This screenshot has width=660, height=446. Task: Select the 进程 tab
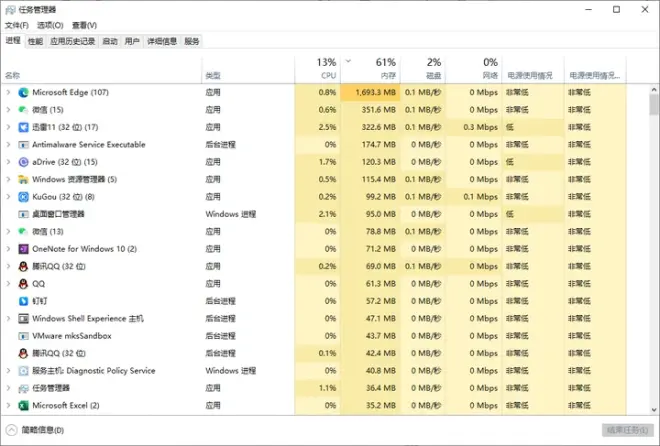coord(13,40)
